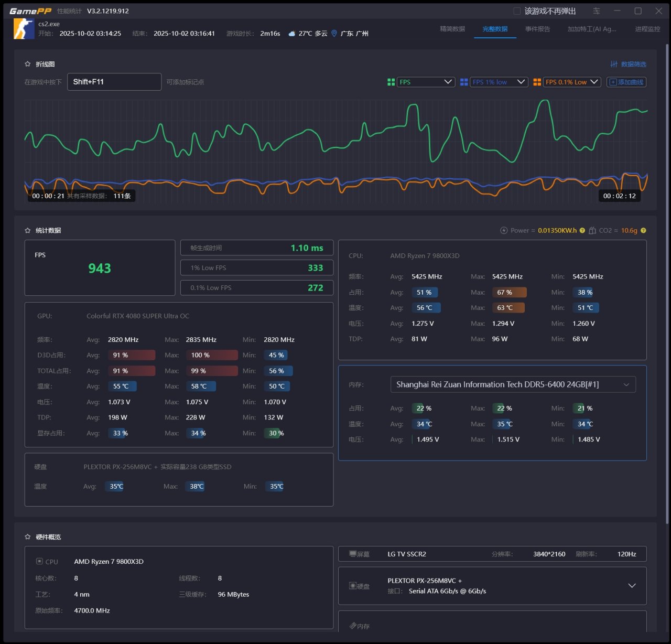671x644 pixels.
Task: Click the star icon beside 折线图
Action: pos(28,64)
